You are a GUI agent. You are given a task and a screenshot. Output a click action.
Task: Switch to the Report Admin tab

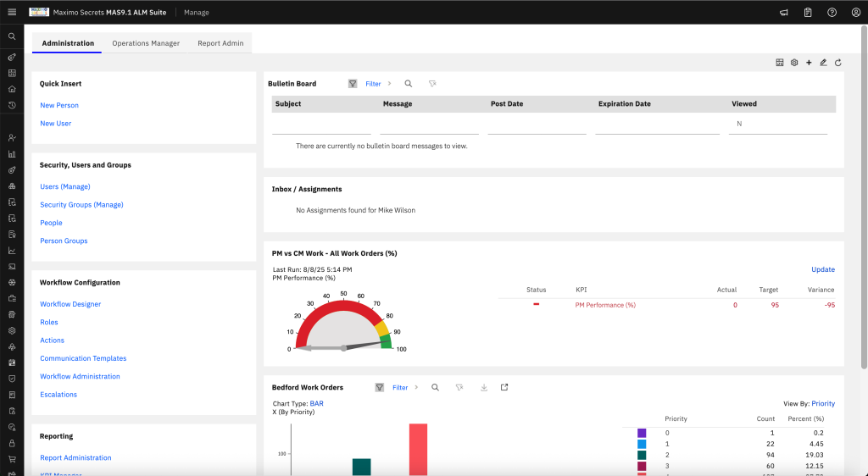pyautogui.click(x=220, y=43)
